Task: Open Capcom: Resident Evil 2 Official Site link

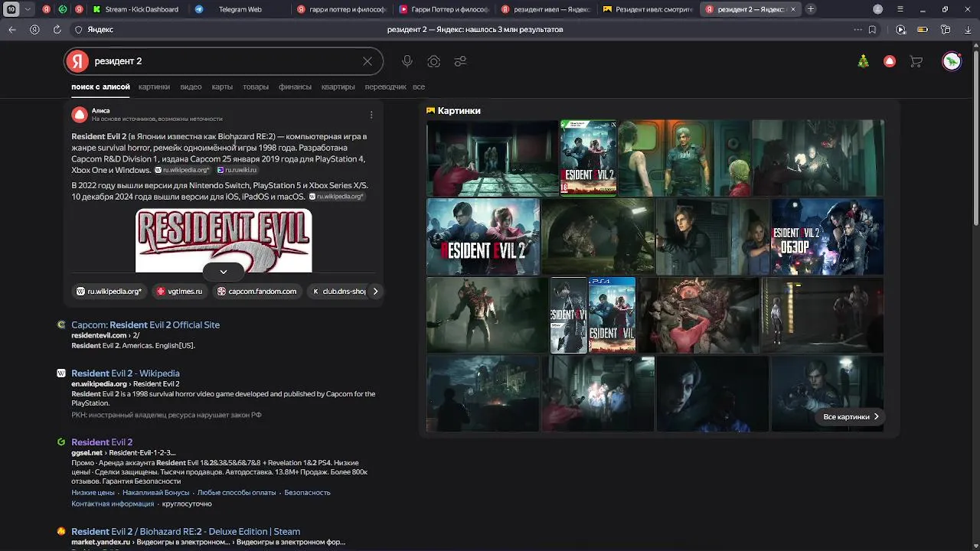Action: (145, 324)
